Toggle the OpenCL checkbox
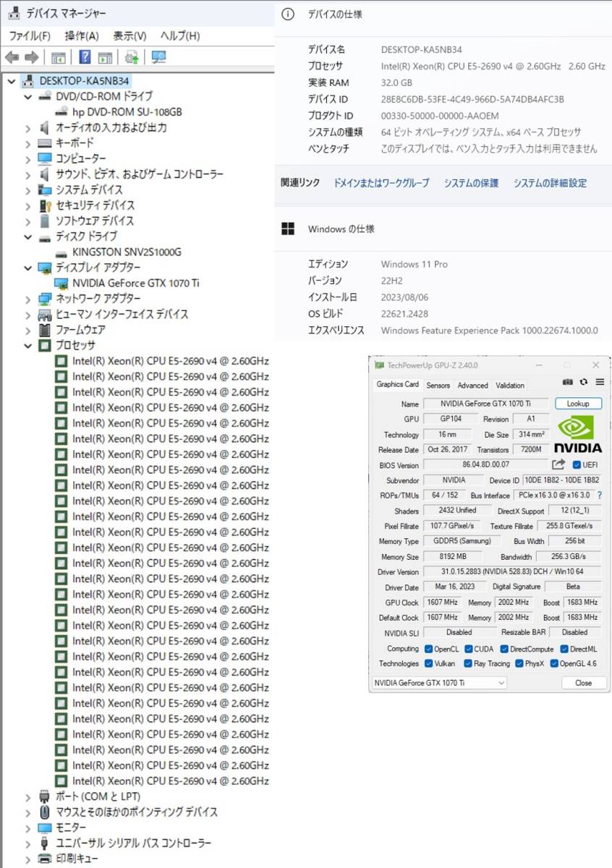612x868 pixels. pos(428,649)
